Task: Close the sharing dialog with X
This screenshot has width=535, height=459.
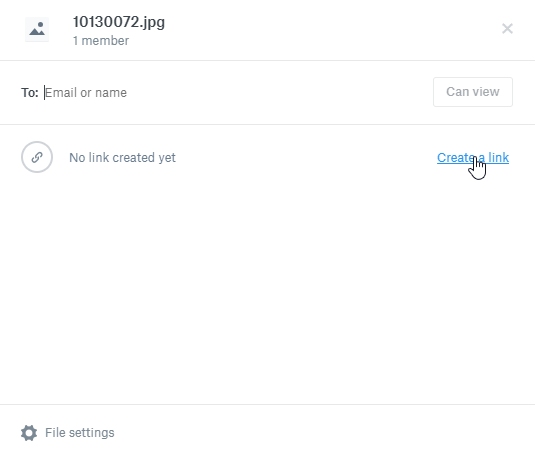Action: [x=507, y=29]
